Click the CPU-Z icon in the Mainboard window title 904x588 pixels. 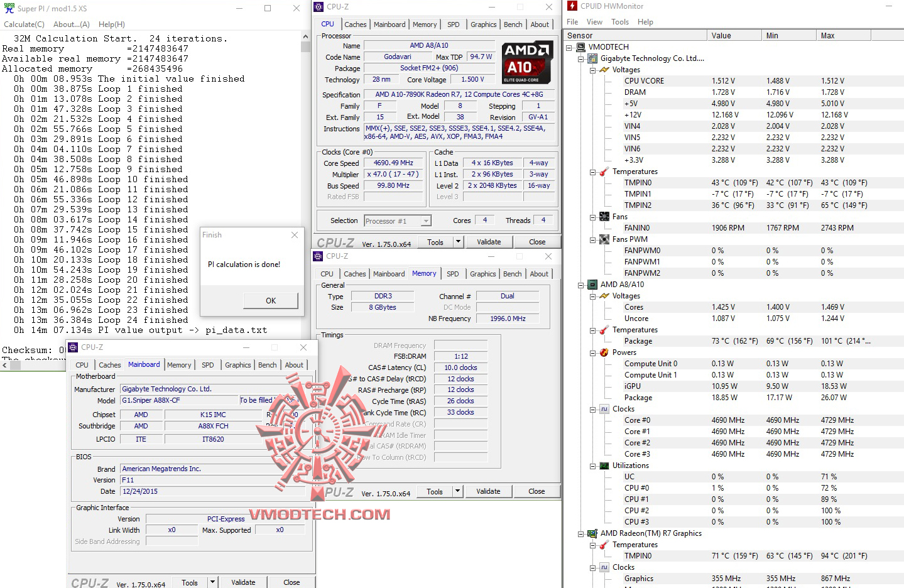[x=74, y=347]
